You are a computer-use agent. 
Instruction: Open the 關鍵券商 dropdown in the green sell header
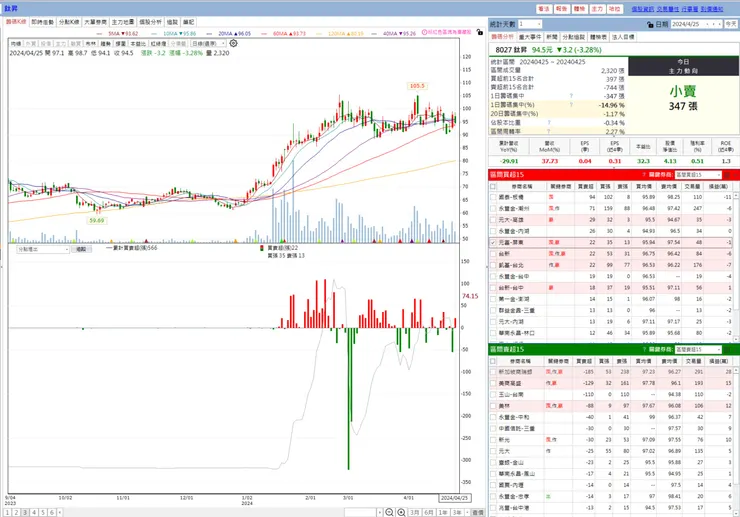tap(698, 349)
